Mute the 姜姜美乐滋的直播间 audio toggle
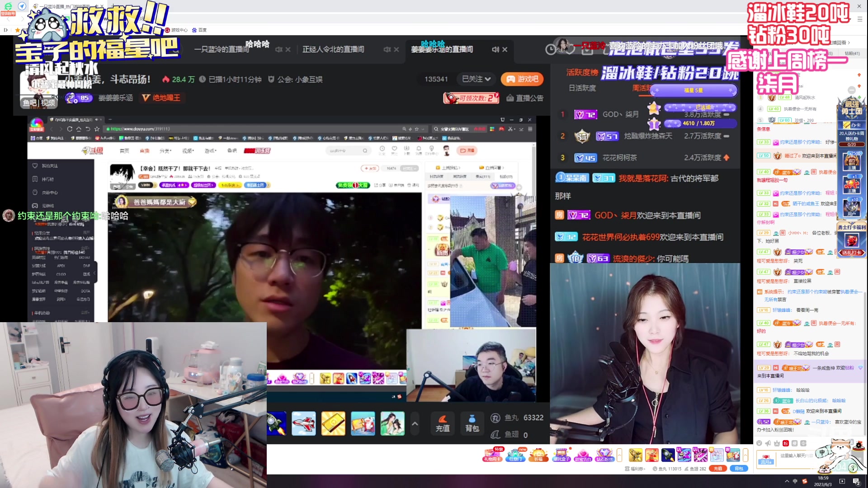The width and height of the screenshot is (868, 488). pyautogui.click(x=496, y=50)
